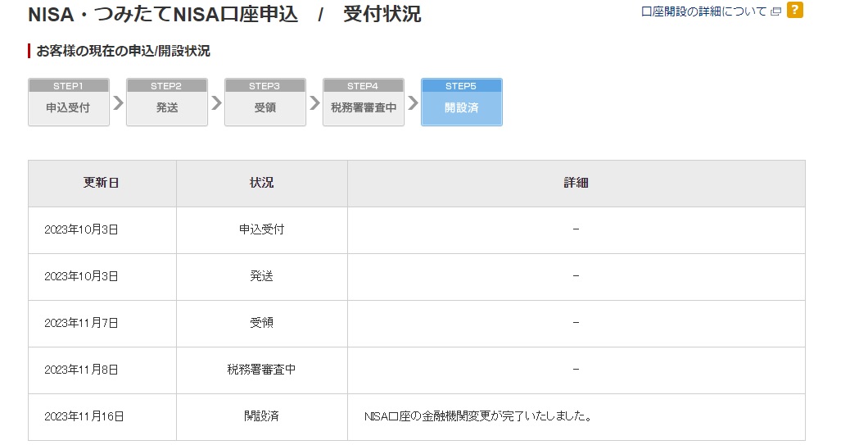This screenshot has height=445, width=868.
Task: Click the external window icon beside 口座開設の詳細について
Action: pyautogui.click(x=776, y=11)
